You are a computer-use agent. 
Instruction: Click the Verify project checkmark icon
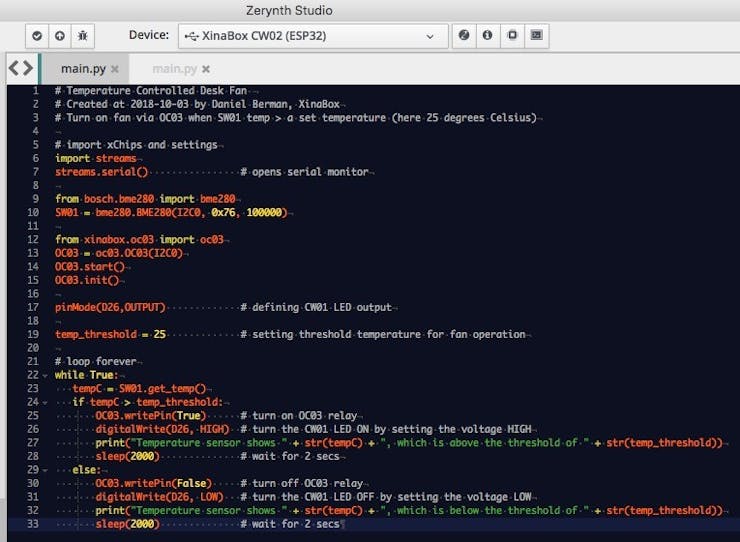point(37,36)
